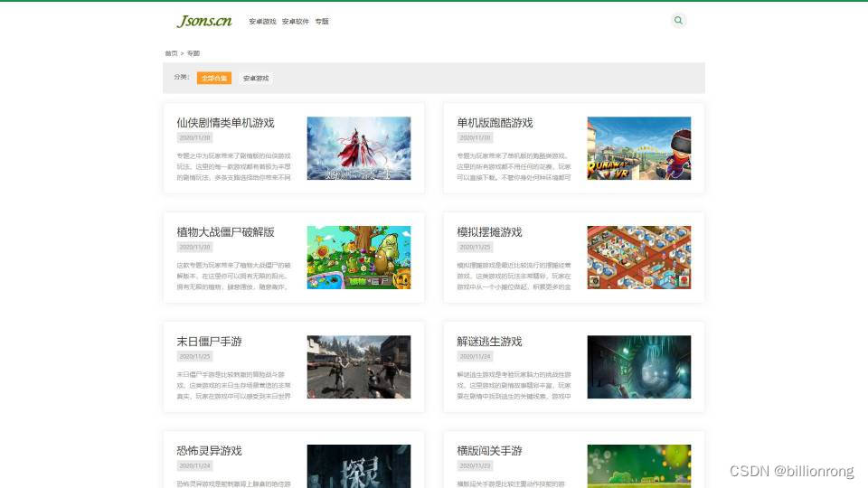Click the description text of 末日僵尸手游
Screen dimensions: 868x488
click(233, 386)
